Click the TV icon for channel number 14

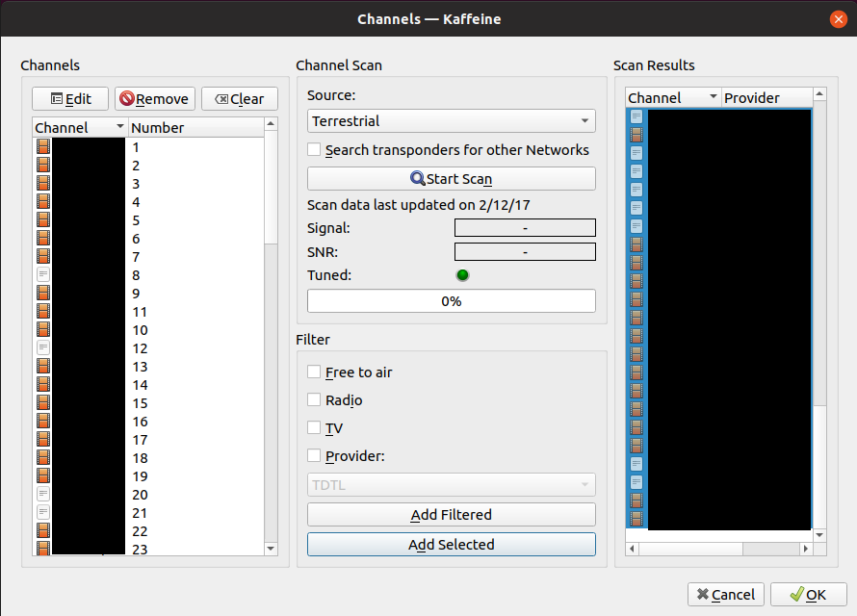tap(43, 384)
